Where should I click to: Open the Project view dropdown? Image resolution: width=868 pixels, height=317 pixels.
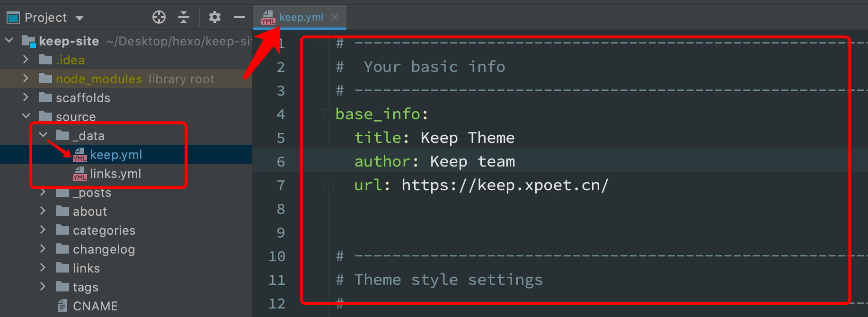click(x=79, y=18)
